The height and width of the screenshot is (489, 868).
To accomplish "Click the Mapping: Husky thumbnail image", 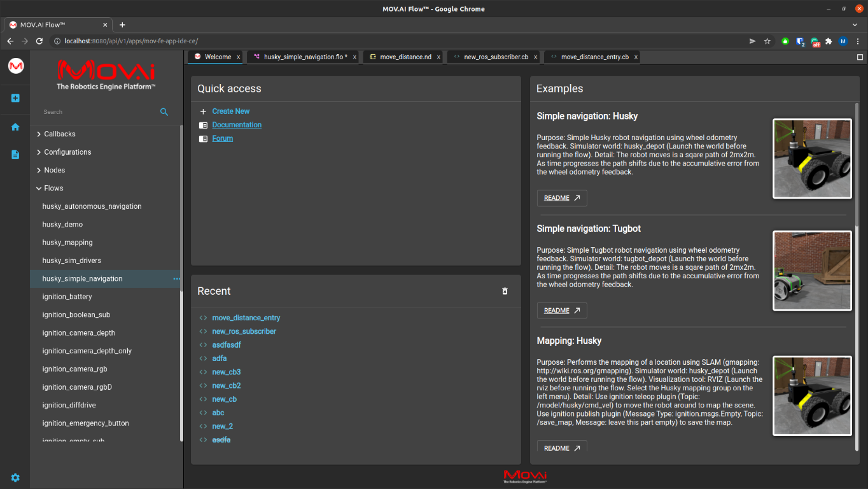I will coord(812,396).
